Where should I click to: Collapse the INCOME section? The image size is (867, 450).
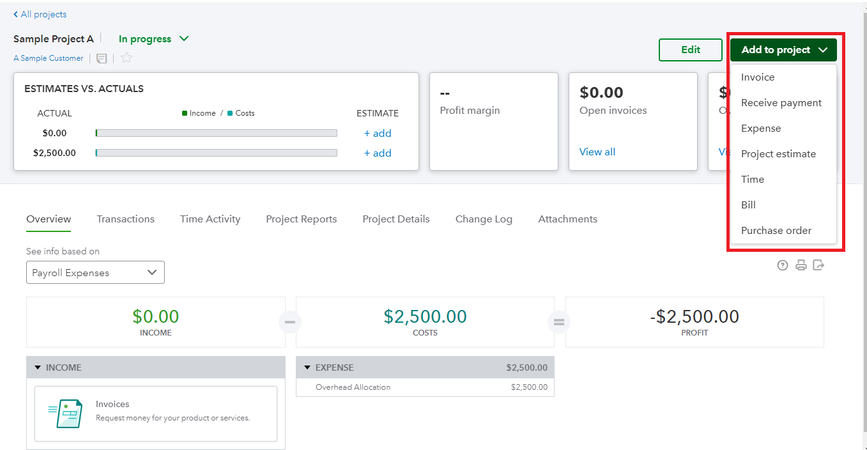[x=38, y=368]
